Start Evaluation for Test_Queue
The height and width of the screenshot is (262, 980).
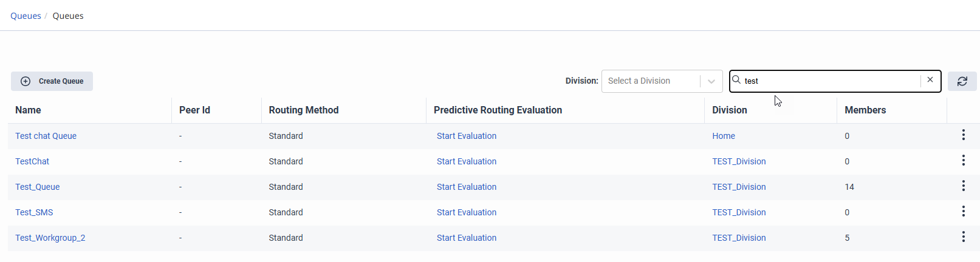(467, 187)
